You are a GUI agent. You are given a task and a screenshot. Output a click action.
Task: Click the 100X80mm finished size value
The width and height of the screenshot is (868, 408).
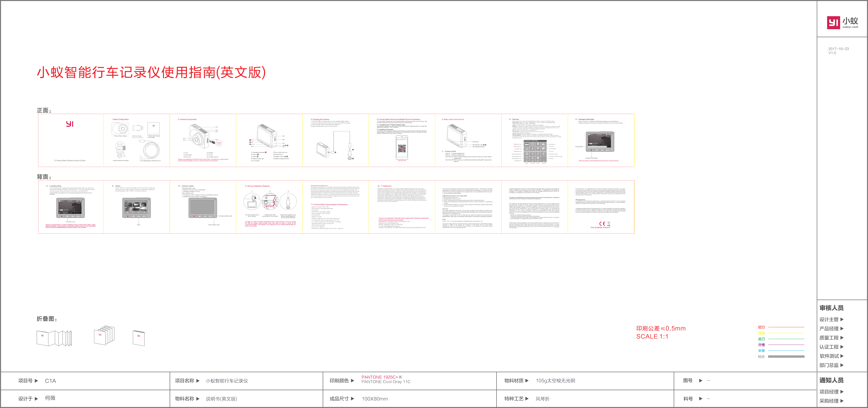[x=375, y=399]
